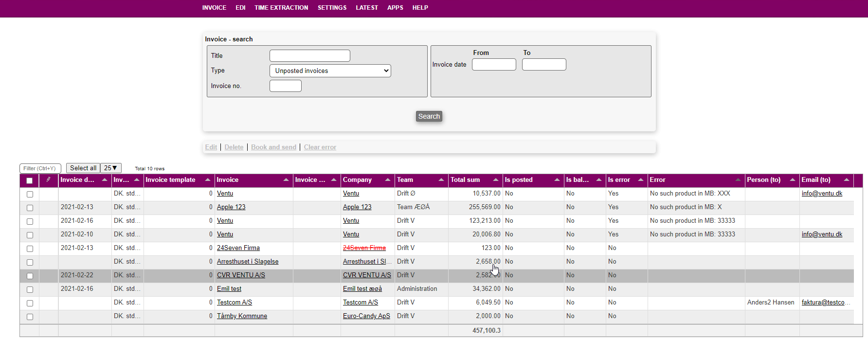Open the Arresthuset i Slagelse invoice link
The image size is (868, 340).
[x=247, y=262]
